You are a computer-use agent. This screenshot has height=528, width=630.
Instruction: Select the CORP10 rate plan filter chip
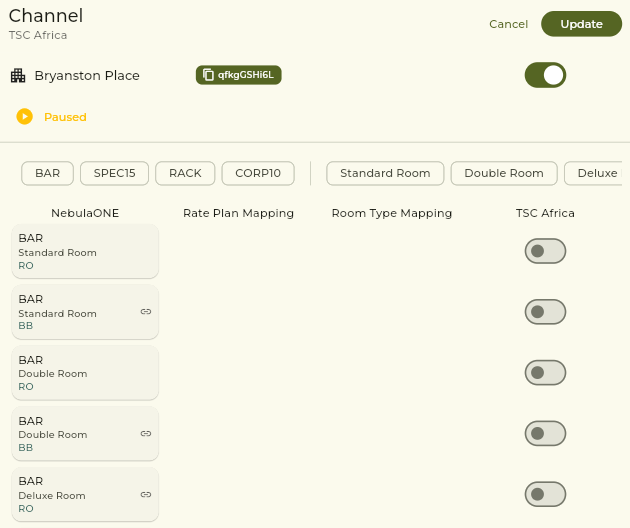258,173
